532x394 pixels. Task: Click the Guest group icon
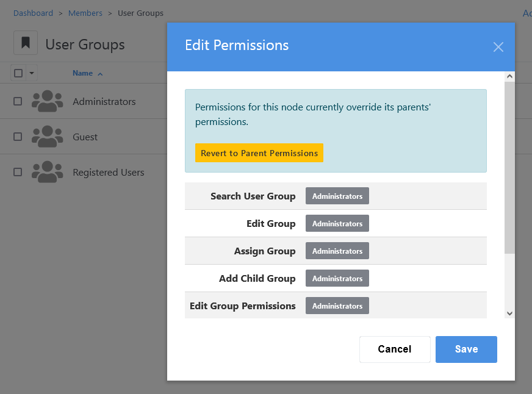(47, 137)
